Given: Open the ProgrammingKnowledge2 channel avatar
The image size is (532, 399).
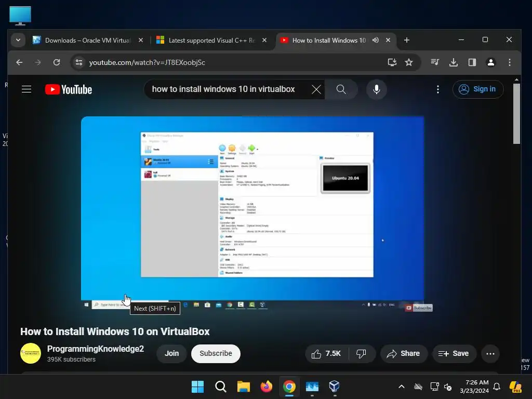Looking at the screenshot, I should pos(31,353).
